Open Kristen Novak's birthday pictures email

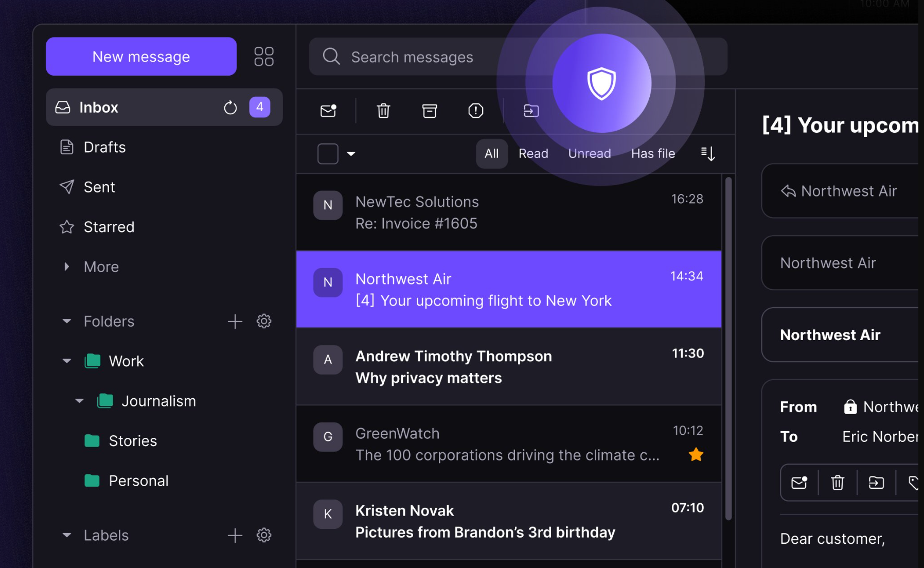tap(509, 521)
